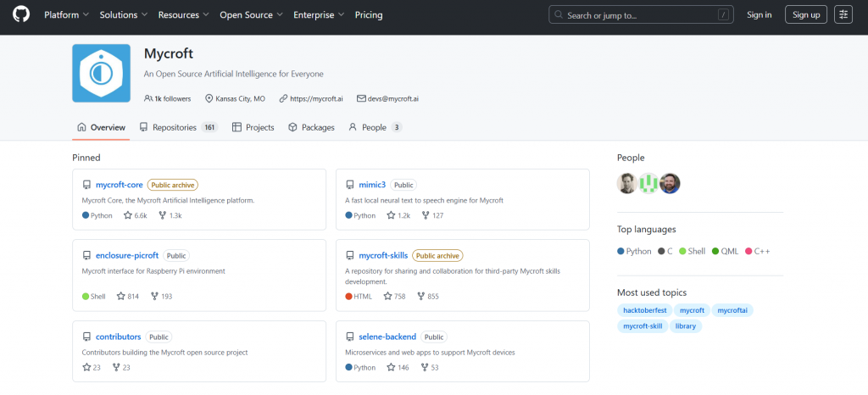The image size is (868, 395).
Task: Open the contributors repository link
Action: 119,337
